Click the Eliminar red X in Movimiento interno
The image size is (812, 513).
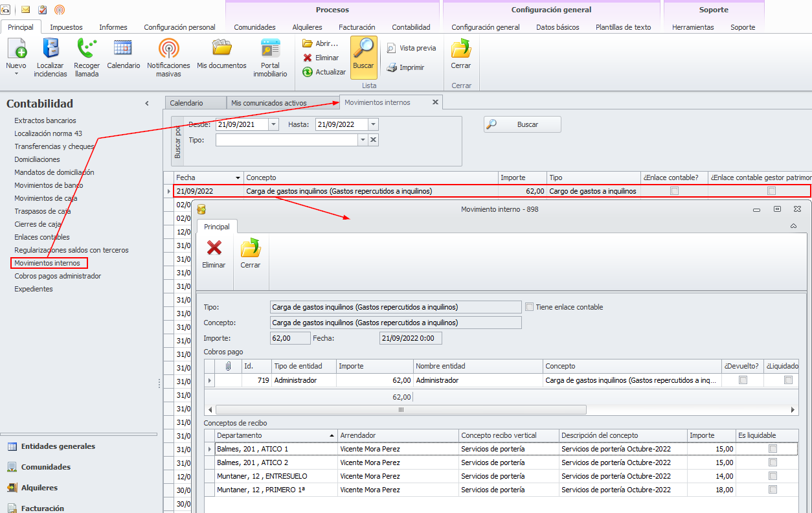(214, 249)
